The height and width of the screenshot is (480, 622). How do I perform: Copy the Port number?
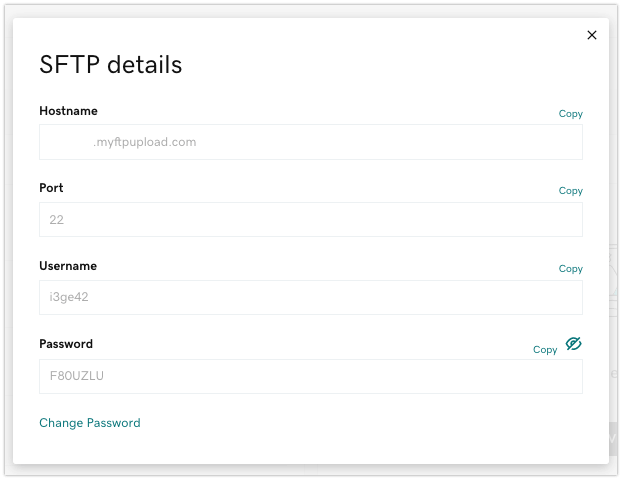(570, 191)
